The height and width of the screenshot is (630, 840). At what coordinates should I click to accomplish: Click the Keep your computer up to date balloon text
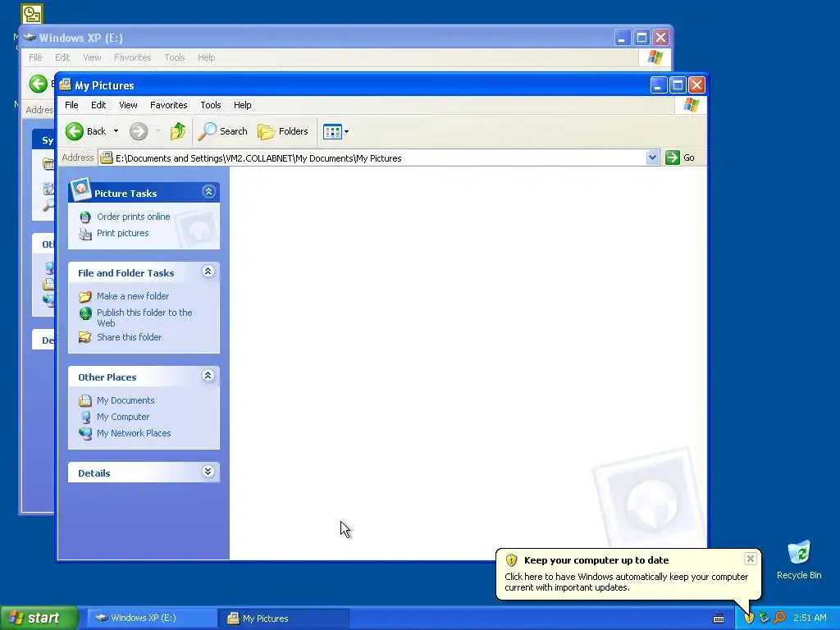point(596,560)
